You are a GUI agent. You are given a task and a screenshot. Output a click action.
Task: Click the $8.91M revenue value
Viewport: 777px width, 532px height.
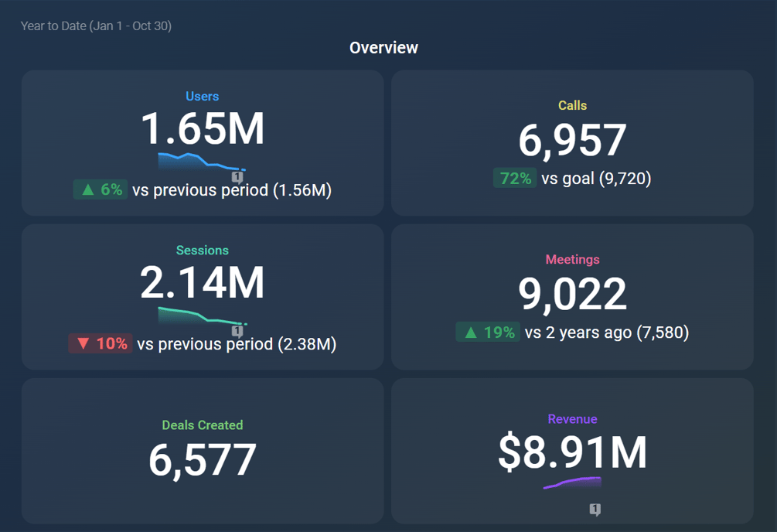572,455
